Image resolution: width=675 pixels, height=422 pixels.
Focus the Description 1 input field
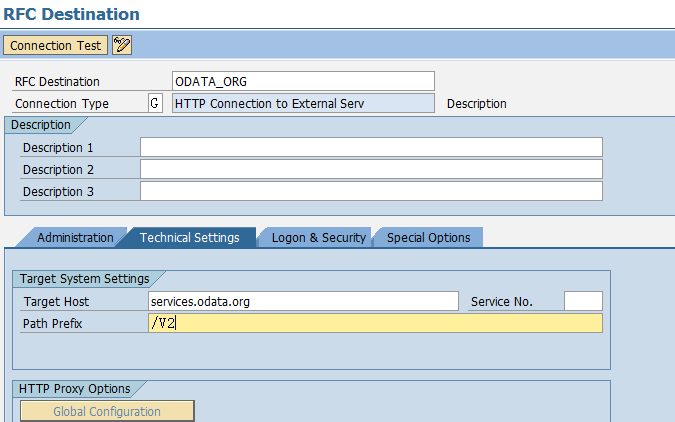point(371,148)
